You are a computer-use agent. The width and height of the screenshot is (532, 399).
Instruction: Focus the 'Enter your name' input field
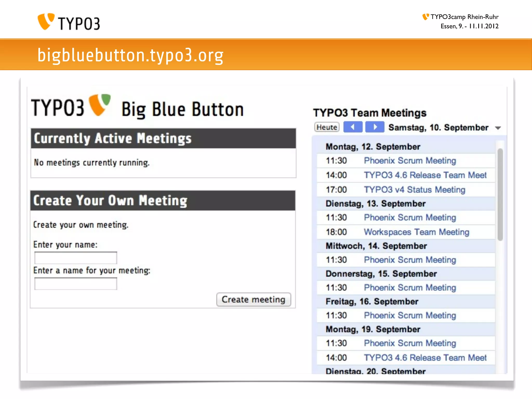pyautogui.click(x=76, y=258)
